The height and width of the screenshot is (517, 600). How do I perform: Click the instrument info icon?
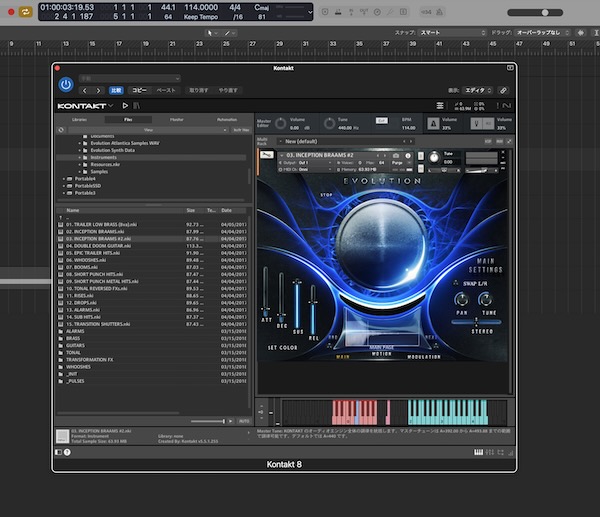(x=408, y=155)
